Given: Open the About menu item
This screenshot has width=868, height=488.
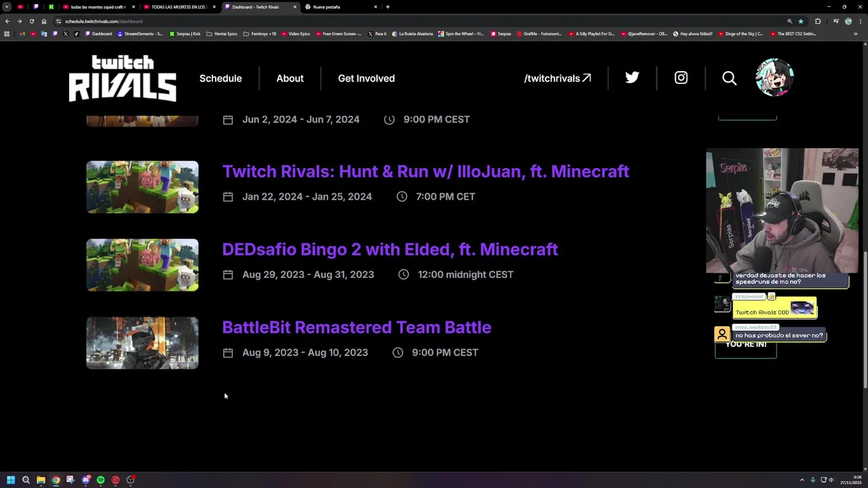Looking at the screenshot, I should click(x=290, y=78).
